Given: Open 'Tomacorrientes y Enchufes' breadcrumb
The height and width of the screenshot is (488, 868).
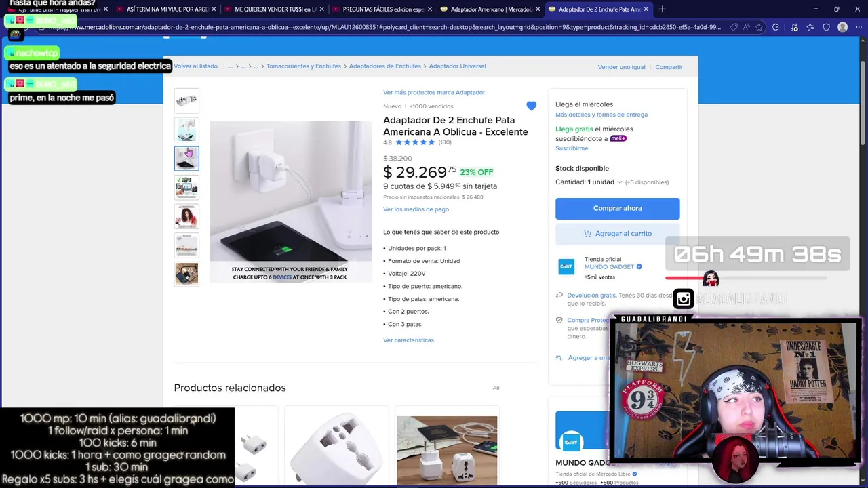Looking at the screenshot, I should [304, 66].
